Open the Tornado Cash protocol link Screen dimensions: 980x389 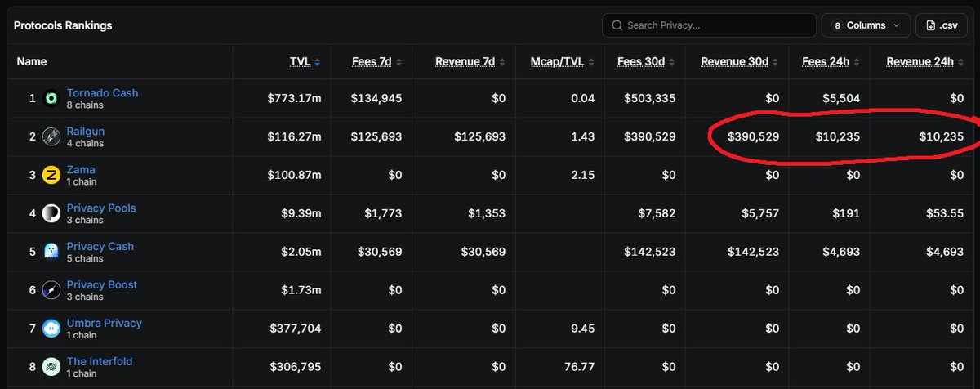tap(103, 92)
